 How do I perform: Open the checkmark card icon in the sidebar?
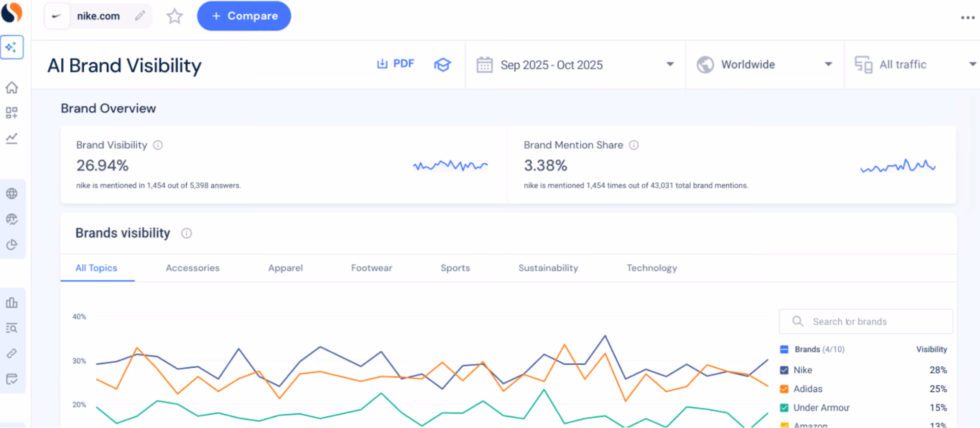[x=12, y=379]
